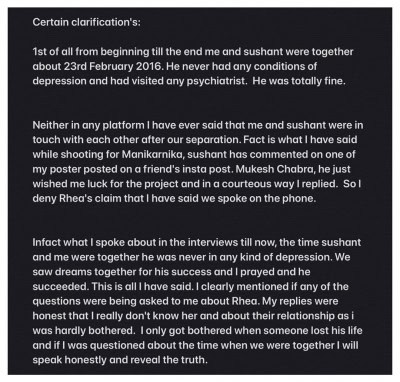This screenshot has width=400, height=382.
Task: Click the phrase "spoke on the phone"
Action: click(x=266, y=198)
